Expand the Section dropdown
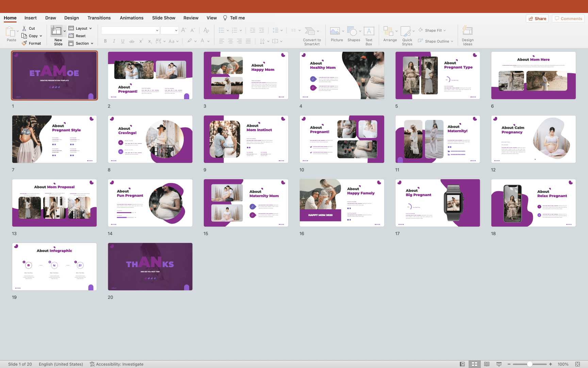The width and height of the screenshot is (588, 368). (x=81, y=43)
